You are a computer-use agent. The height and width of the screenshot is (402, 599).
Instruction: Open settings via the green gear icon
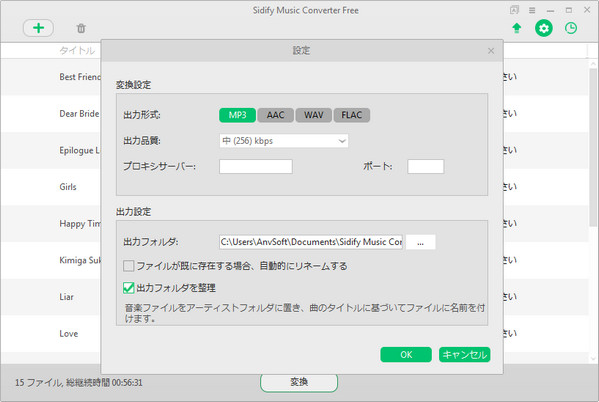(544, 28)
